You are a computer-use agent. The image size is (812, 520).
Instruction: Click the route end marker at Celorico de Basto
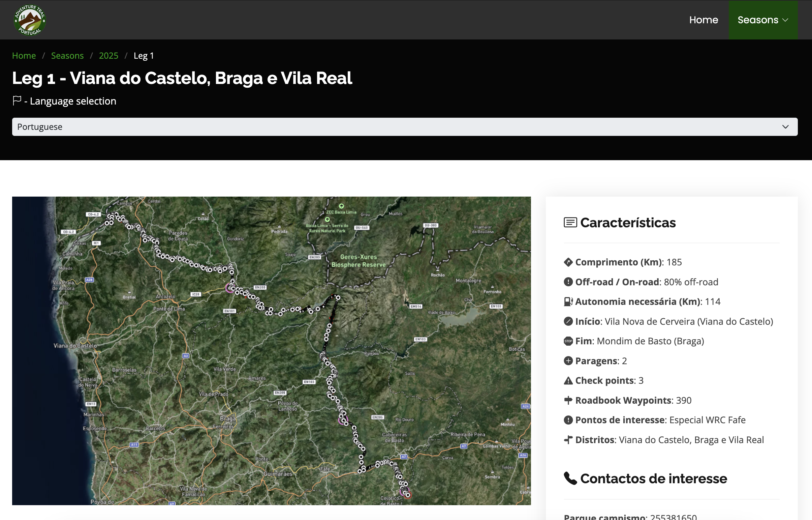click(x=408, y=495)
